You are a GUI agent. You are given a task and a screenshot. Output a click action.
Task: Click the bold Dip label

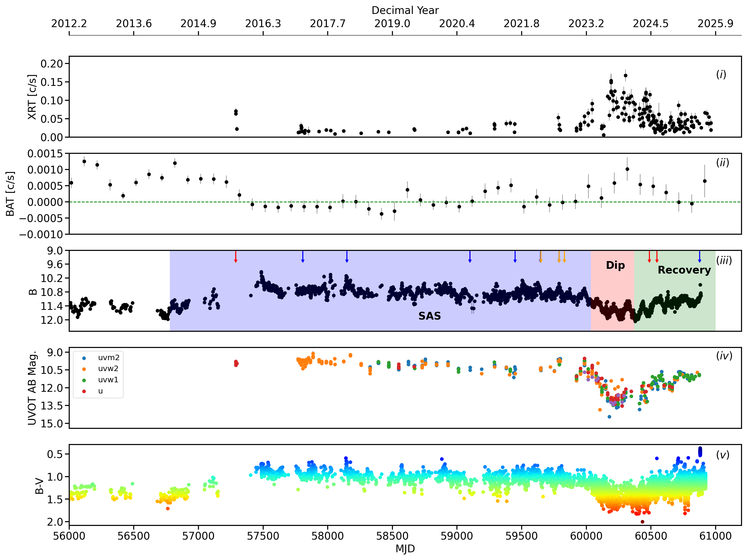click(x=615, y=265)
